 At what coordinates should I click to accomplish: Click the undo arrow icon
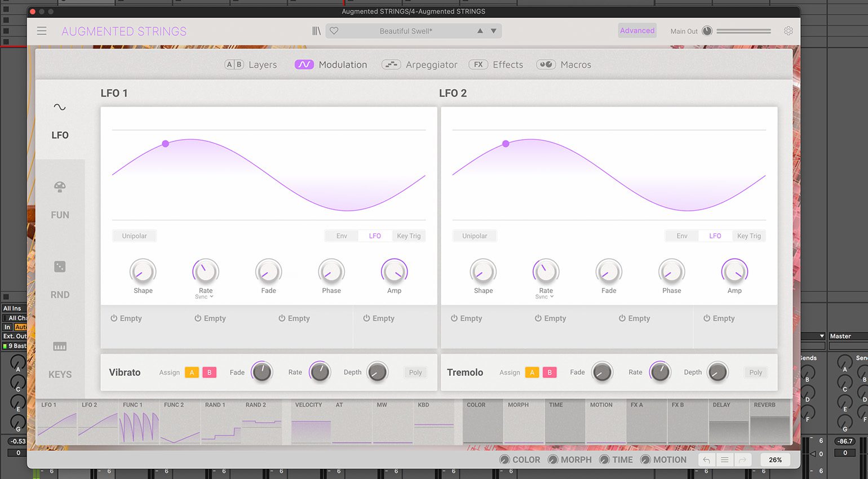tap(707, 460)
